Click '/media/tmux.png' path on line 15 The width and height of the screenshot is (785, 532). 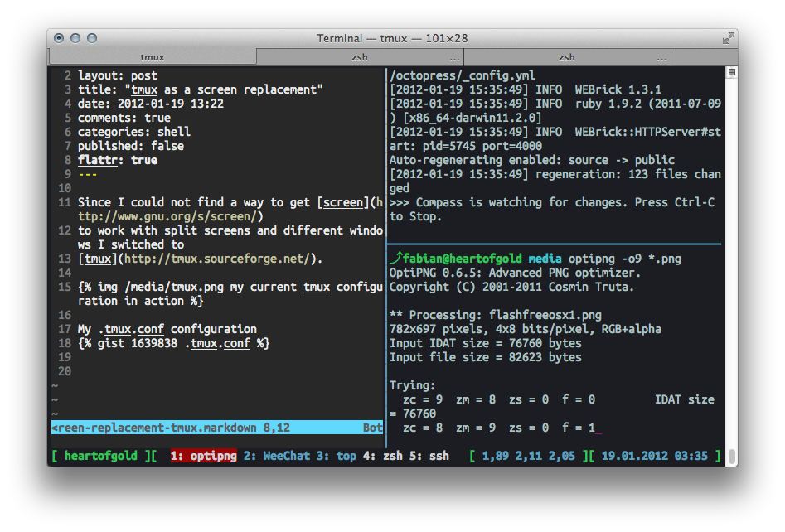point(174,287)
